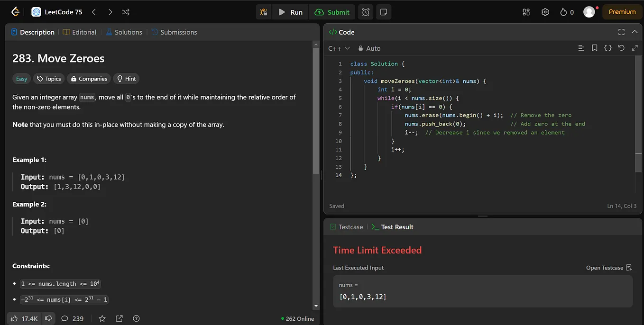Collapse the Code panel chevron
The image size is (644, 325).
coord(635,32)
